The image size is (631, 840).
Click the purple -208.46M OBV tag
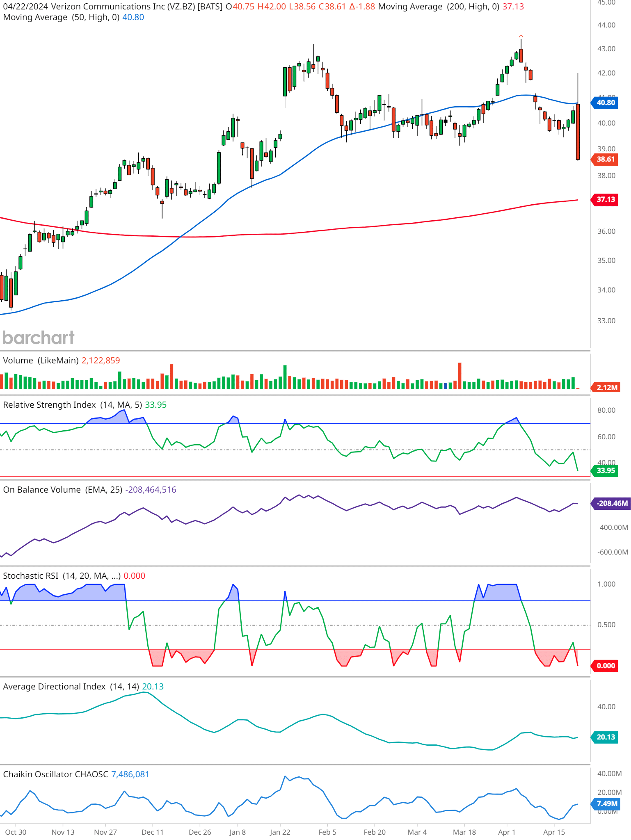coord(611,503)
